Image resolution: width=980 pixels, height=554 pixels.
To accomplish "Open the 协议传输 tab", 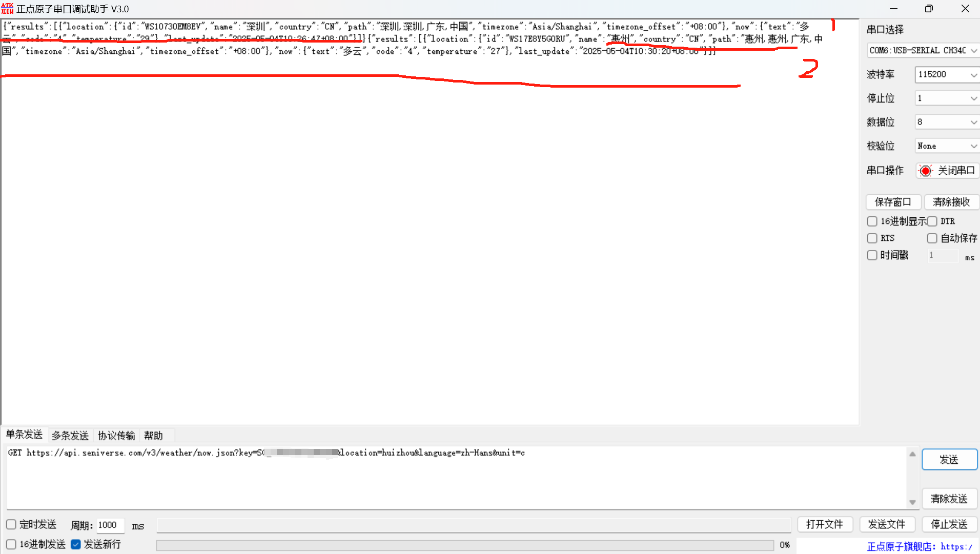I will click(116, 436).
